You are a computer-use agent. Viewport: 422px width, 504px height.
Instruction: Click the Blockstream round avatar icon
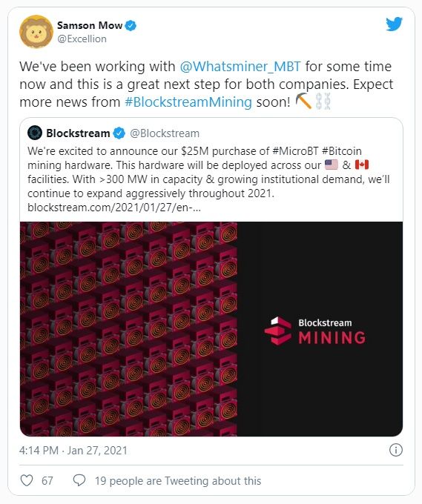point(35,133)
